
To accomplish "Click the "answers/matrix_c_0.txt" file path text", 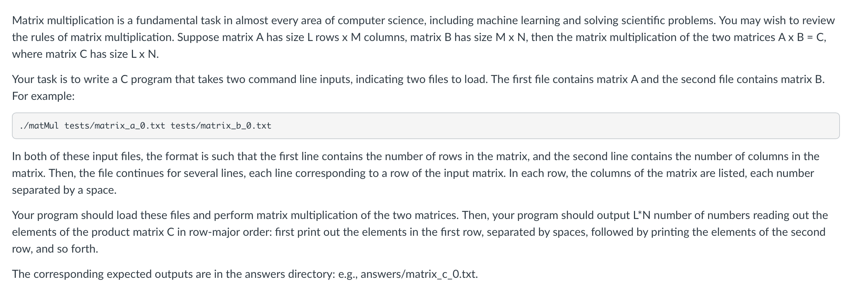I will click(x=419, y=274).
